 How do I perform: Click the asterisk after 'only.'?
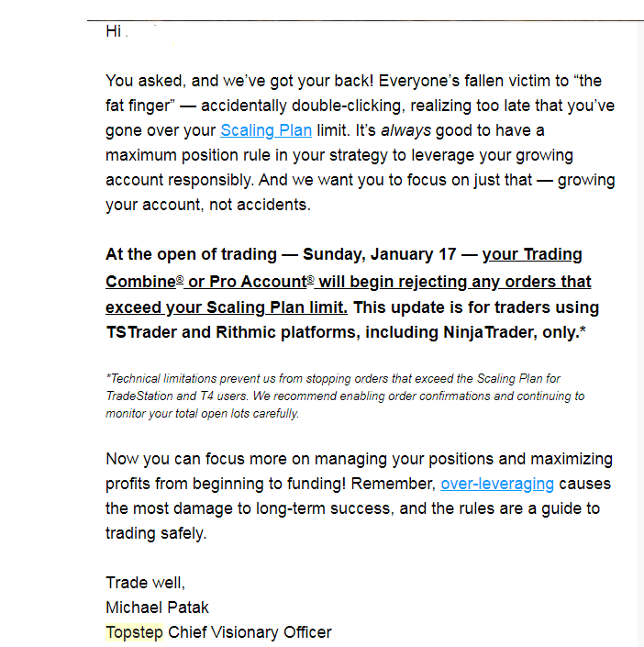583,330
